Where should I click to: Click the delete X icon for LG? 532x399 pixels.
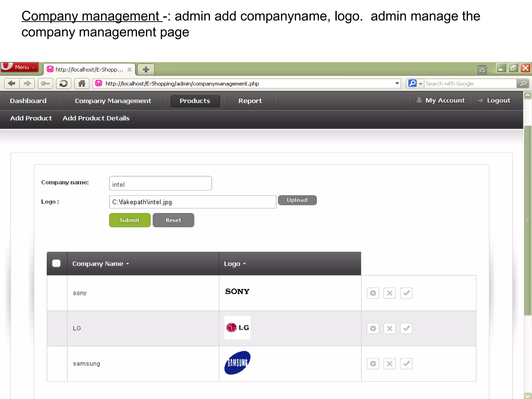[x=390, y=329]
